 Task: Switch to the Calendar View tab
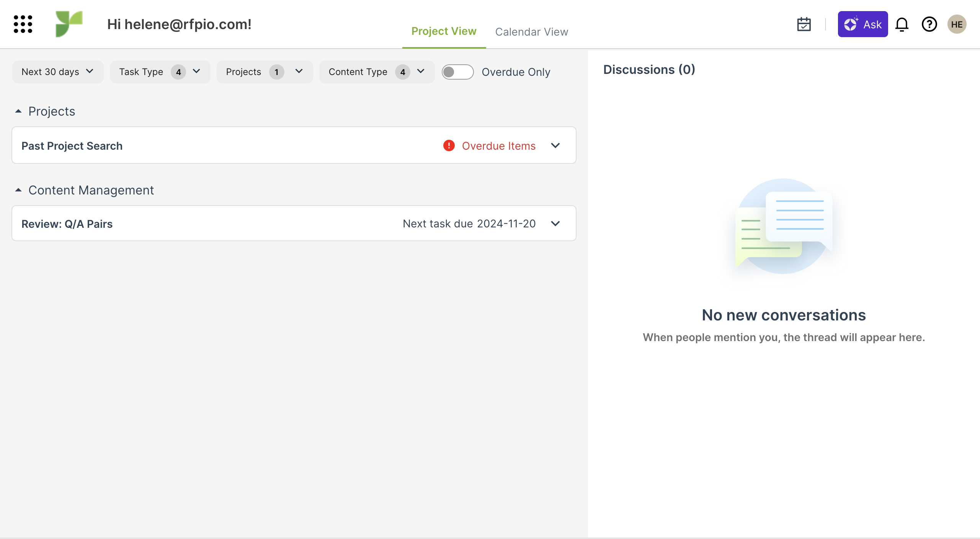(x=531, y=32)
